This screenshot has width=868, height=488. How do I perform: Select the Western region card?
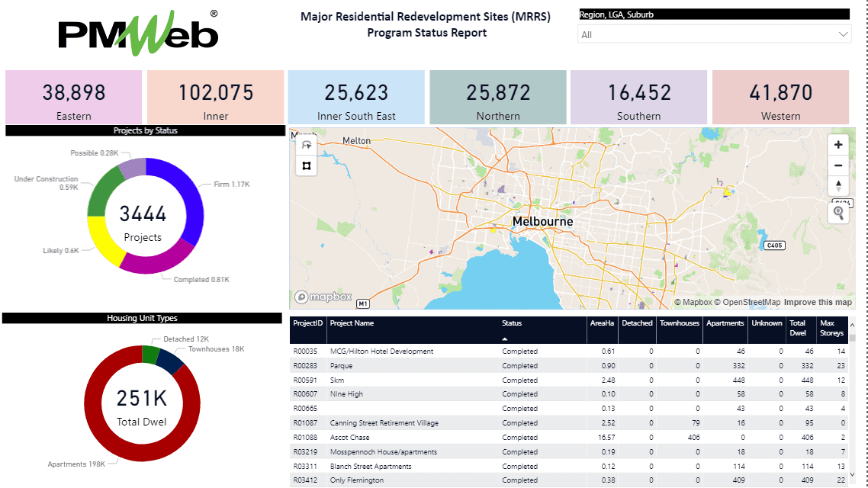[780, 97]
